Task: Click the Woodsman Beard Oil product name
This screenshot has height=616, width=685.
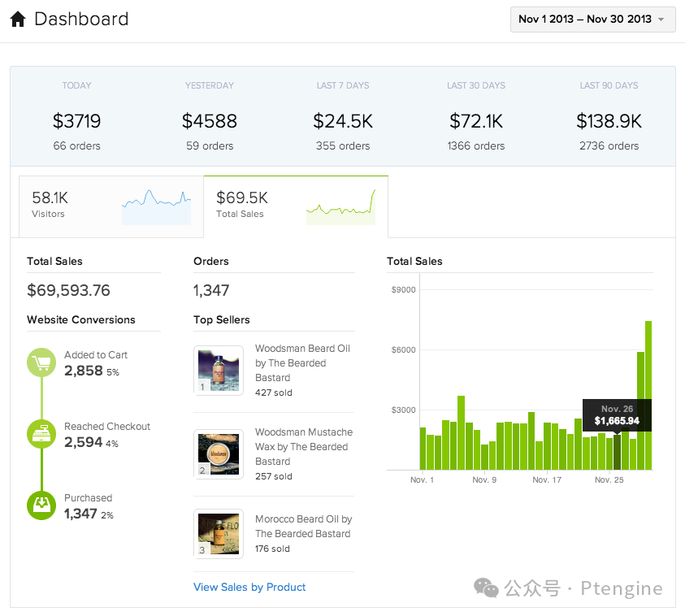Action: click(302, 362)
